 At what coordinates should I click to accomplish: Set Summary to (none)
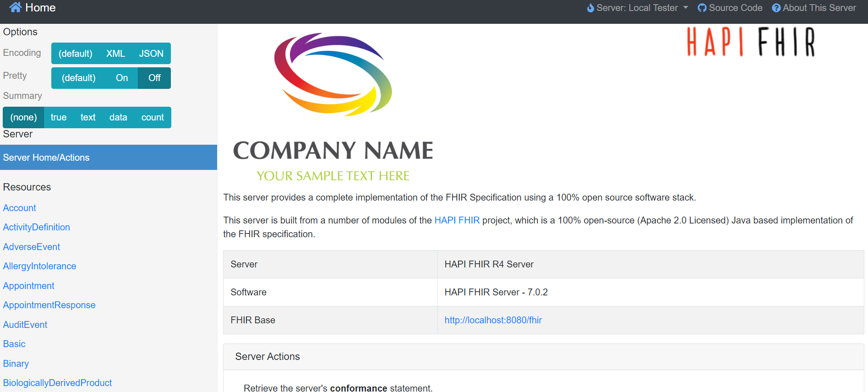tap(23, 117)
